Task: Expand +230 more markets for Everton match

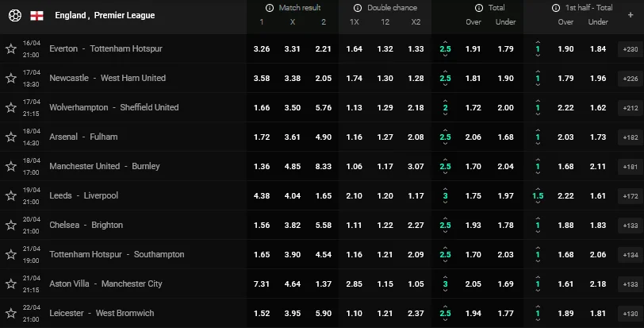Action: coord(631,49)
